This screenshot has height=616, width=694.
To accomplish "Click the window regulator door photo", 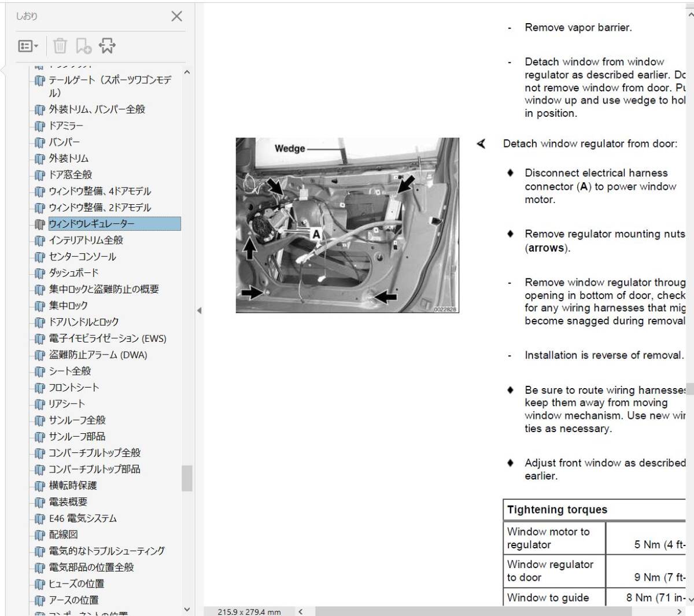I will (x=347, y=225).
